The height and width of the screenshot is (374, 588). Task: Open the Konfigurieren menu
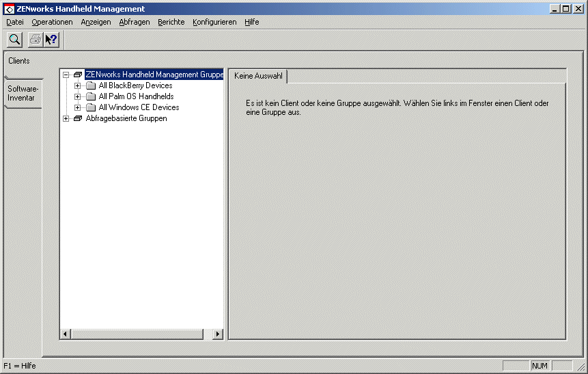pos(214,22)
